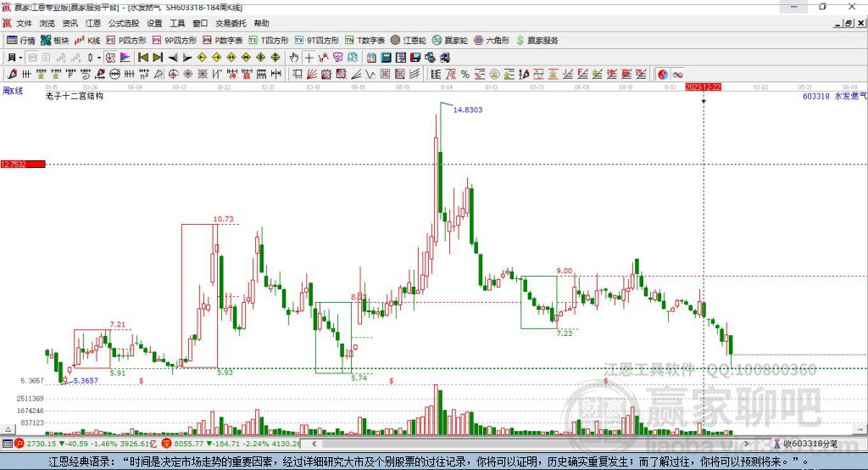Click the black right arrow icon
The height and width of the screenshot is (470, 868).
(187, 58)
